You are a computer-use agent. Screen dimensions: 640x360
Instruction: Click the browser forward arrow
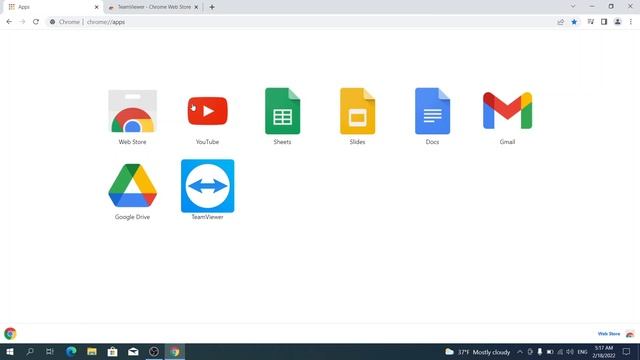(x=22, y=22)
